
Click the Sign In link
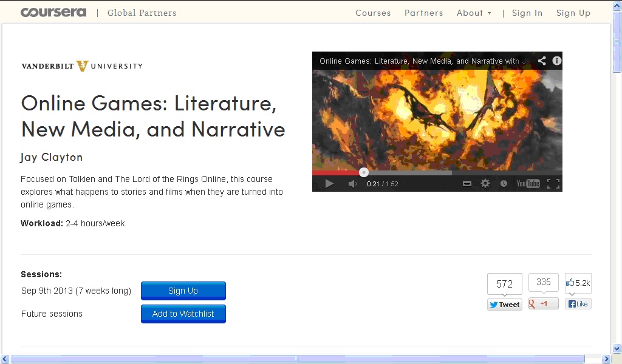(x=527, y=13)
